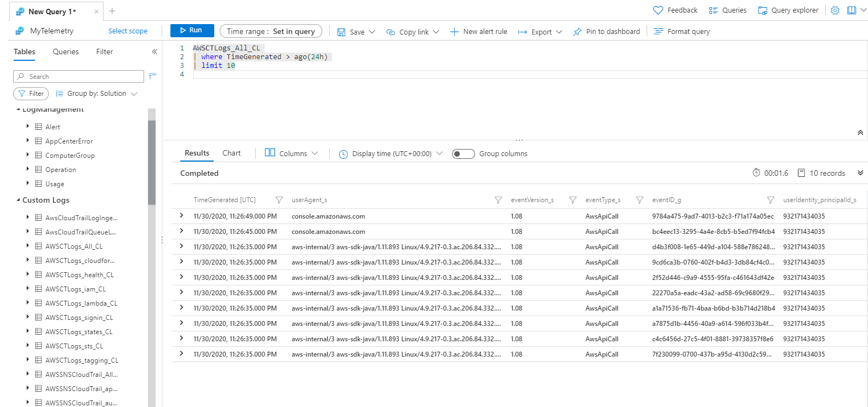Open settings gear icon
Image resolution: width=868 pixels, height=407 pixels.
coord(835,10)
